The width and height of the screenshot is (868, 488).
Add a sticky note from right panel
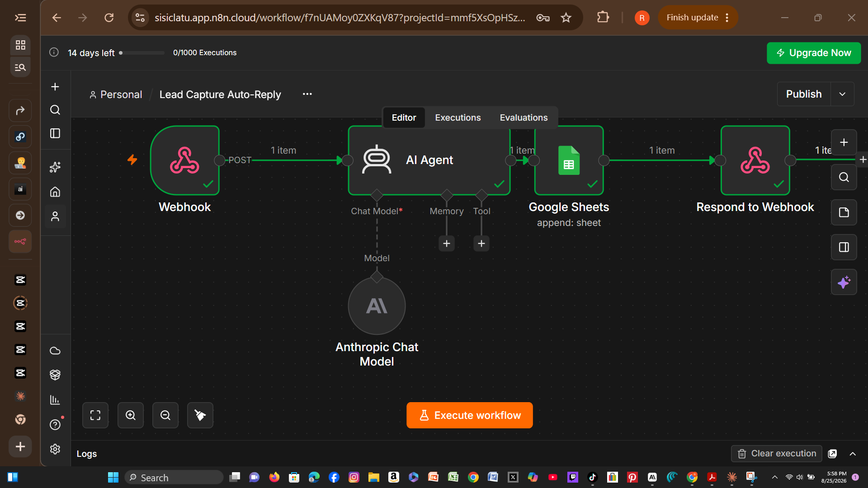pos(844,212)
